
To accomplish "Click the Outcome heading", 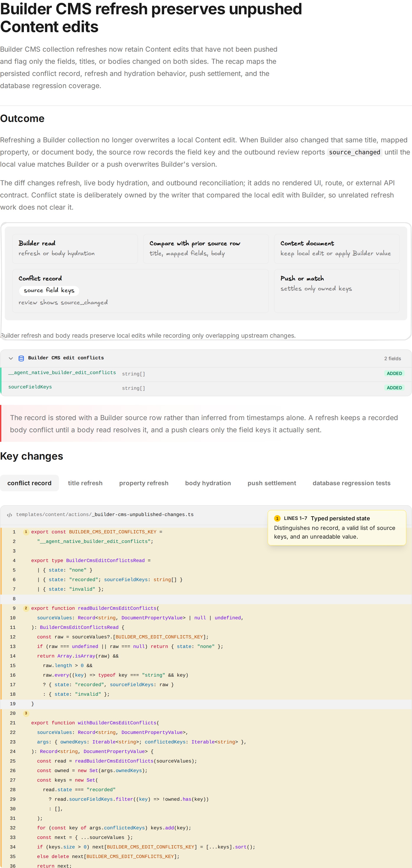I will (22, 119).
